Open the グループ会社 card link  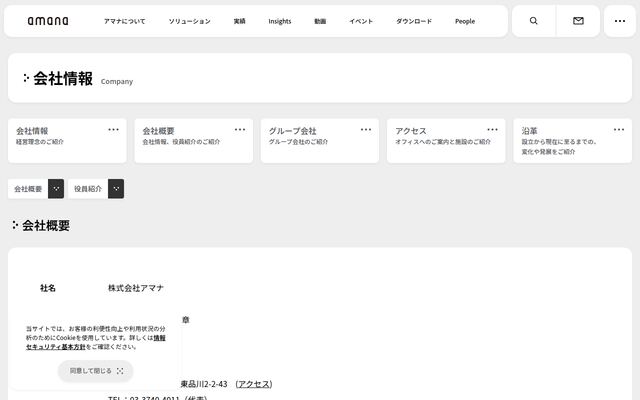[320, 141]
